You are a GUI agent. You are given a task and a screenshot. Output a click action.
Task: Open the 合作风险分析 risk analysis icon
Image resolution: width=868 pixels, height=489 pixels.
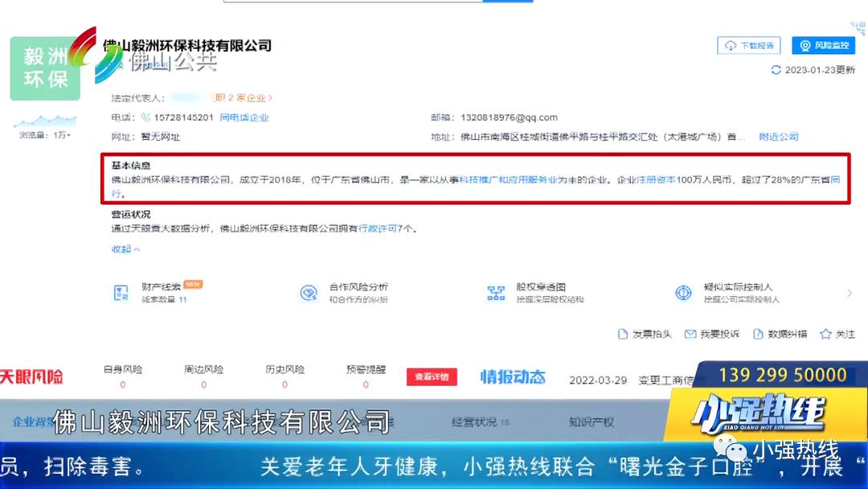tap(309, 293)
